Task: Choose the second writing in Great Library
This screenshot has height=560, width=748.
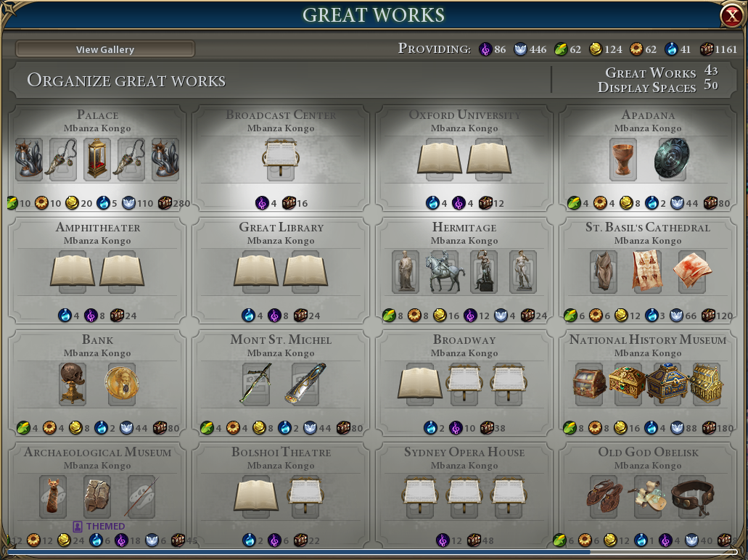Action: coord(305,271)
